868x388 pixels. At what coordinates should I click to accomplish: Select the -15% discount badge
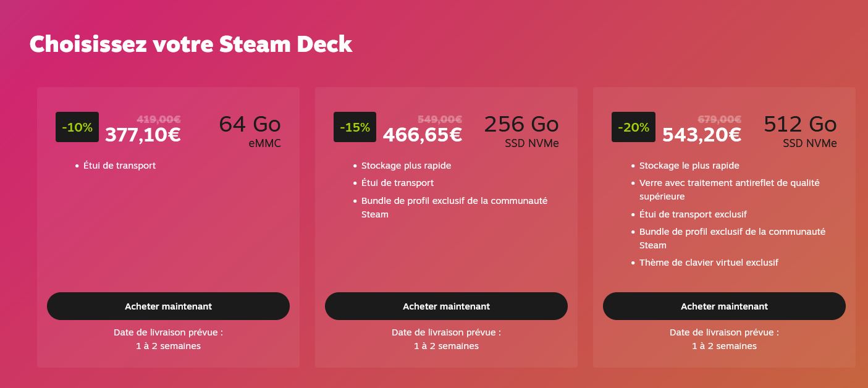pos(355,127)
